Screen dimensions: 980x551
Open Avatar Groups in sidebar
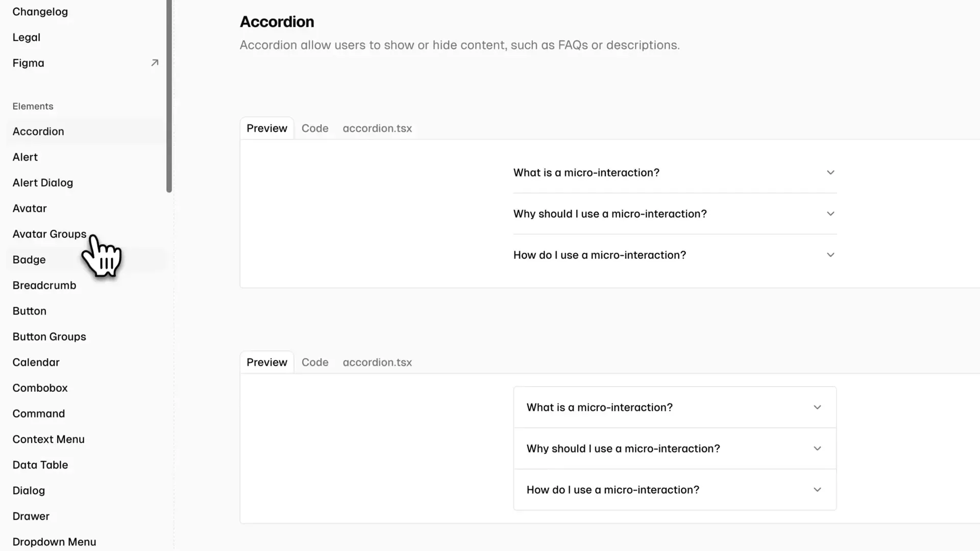point(50,234)
